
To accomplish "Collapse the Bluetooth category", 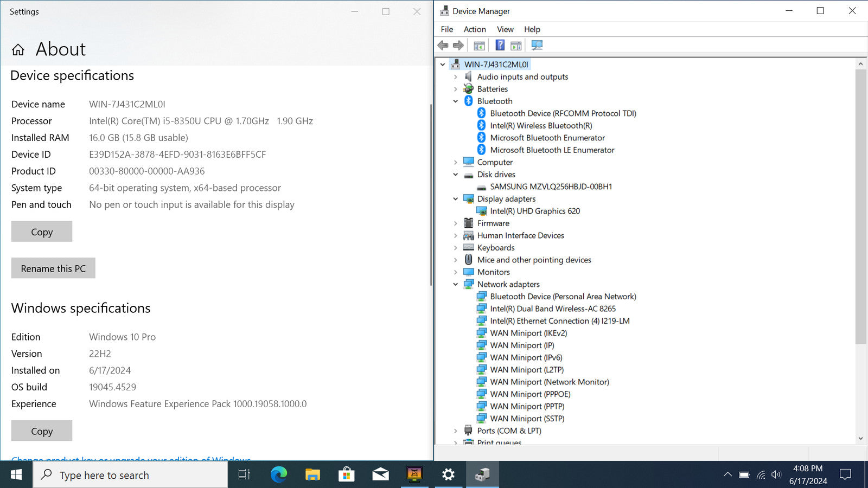I will [456, 101].
